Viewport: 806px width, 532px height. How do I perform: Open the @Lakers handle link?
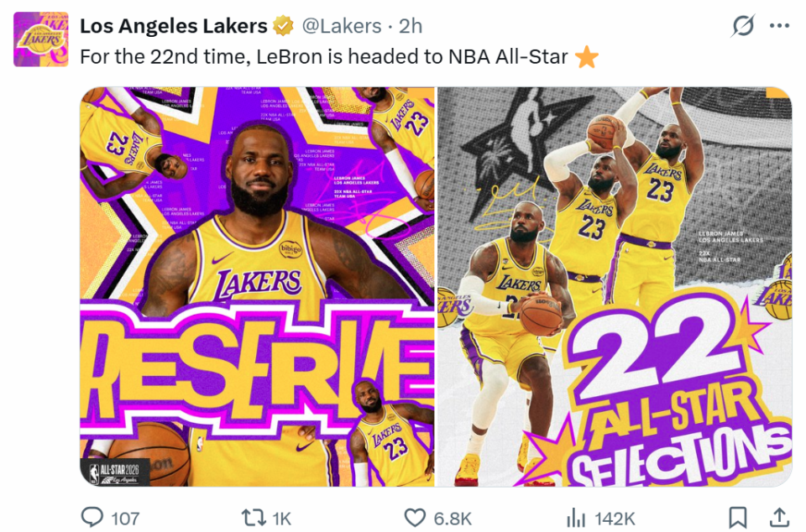(340, 26)
